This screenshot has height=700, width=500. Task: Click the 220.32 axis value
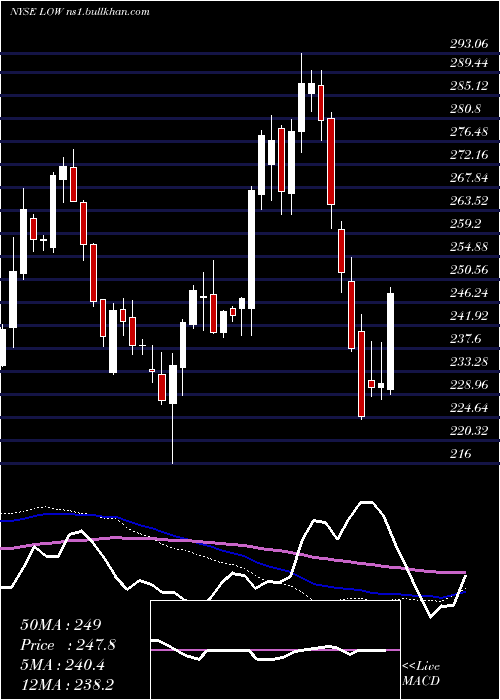[x=468, y=431]
